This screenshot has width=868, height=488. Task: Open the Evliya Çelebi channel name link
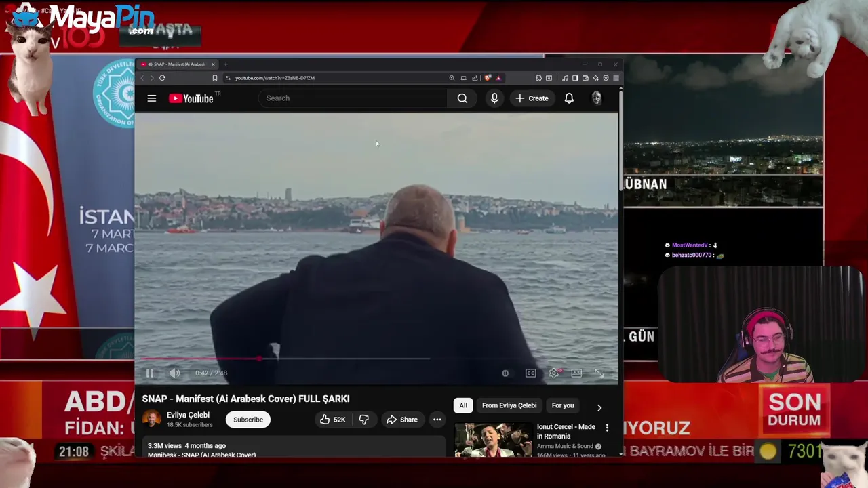[188, 415]
